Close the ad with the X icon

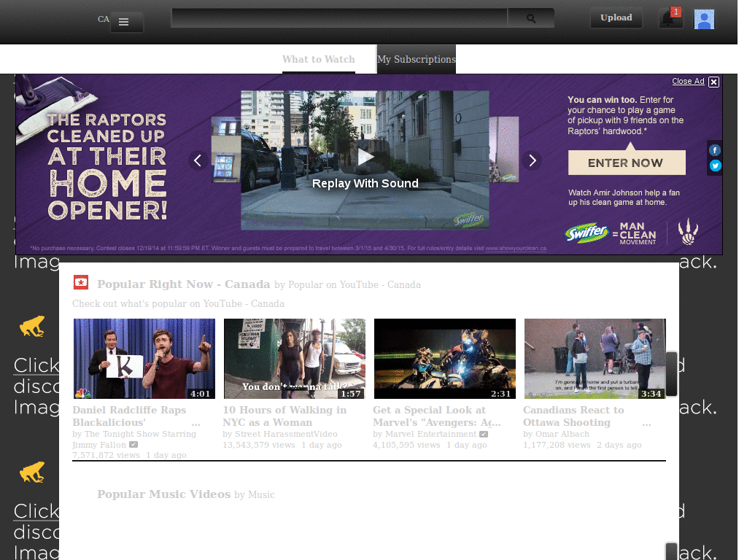713,82
